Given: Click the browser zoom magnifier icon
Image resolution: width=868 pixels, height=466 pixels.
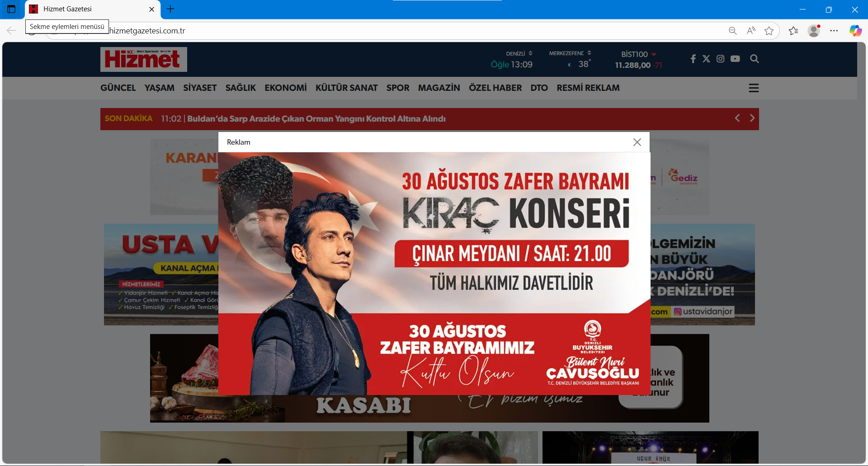Looking at the screenshot, I should [x=733, y=31].
